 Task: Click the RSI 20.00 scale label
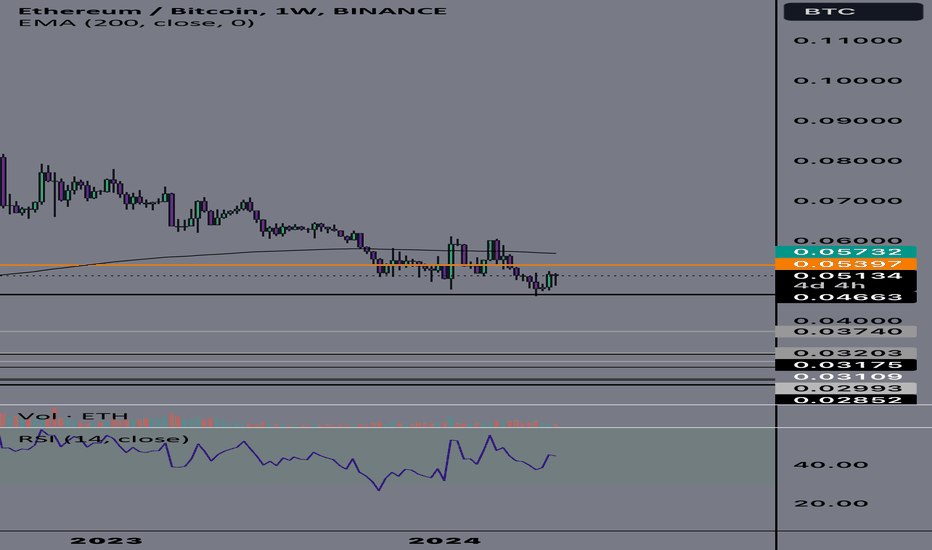[x=831, y=504]
